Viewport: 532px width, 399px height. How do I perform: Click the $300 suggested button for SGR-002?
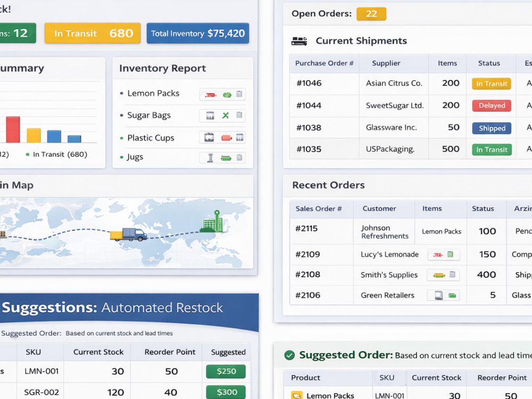pyautogui.click(x=226, y=392)
